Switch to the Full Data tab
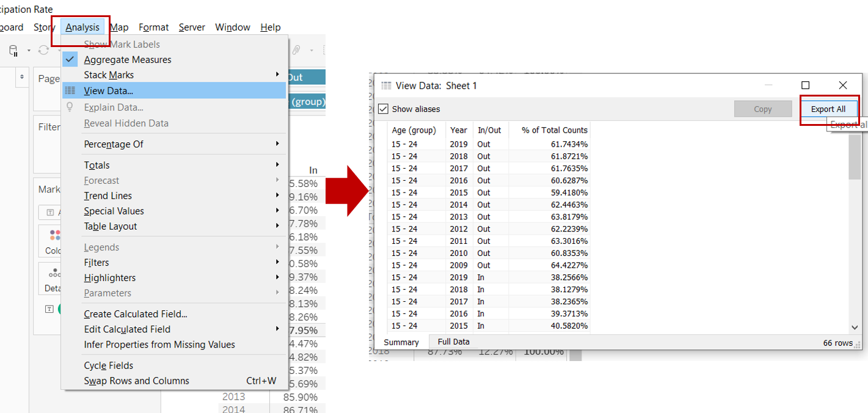868x413 pixels. click(453, 342)
